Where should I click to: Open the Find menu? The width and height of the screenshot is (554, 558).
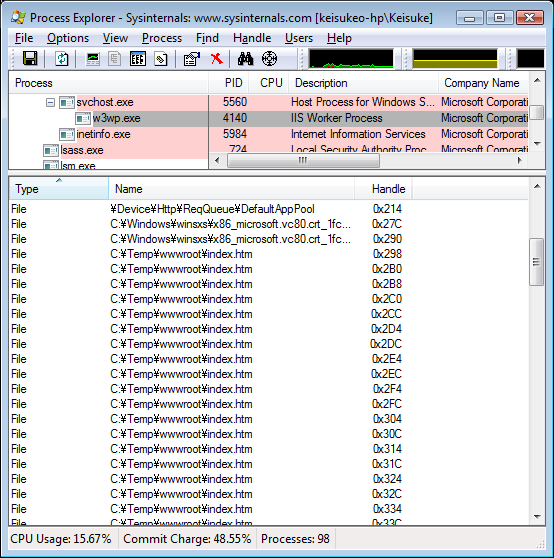point(207,38)
